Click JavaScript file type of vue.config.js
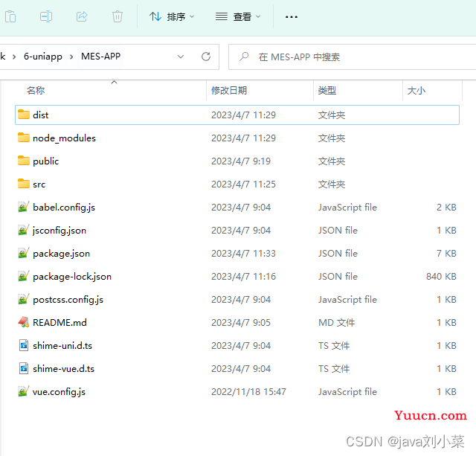This screenshot has width=476, height=456. coord(347,391)
